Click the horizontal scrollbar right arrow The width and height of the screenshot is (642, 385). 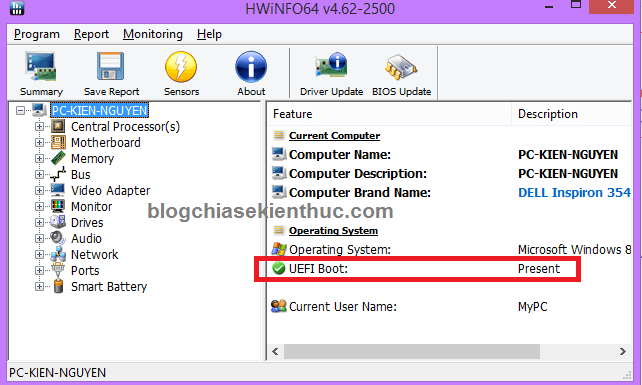(623, 351)
